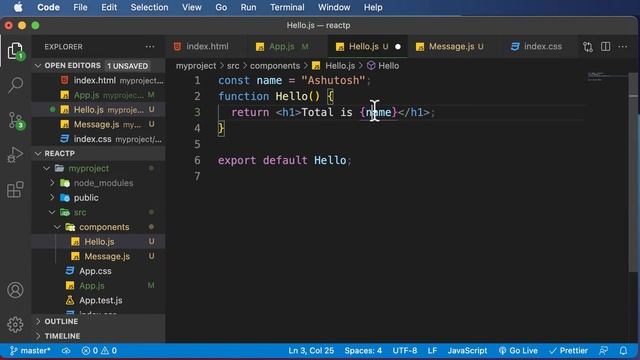Click the editor minimap
Screen dimensions: 640x360
pyautogui.click(x=607, y=77)
